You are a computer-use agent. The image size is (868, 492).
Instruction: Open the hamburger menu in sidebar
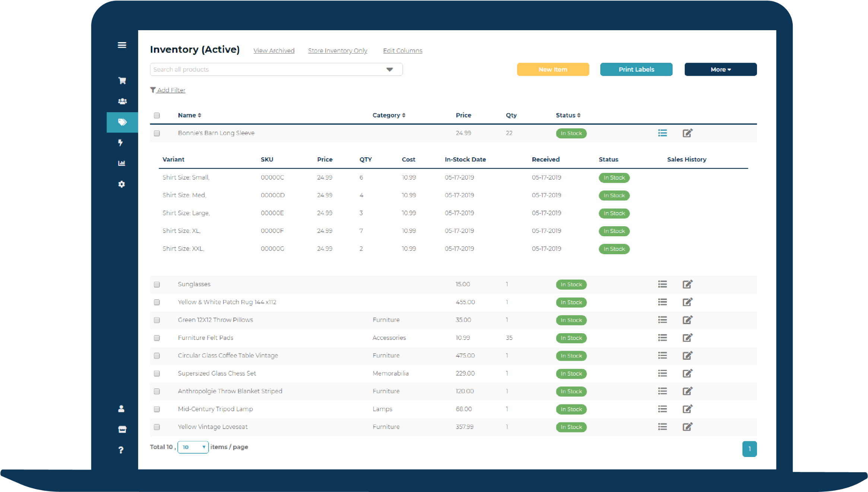122,45
